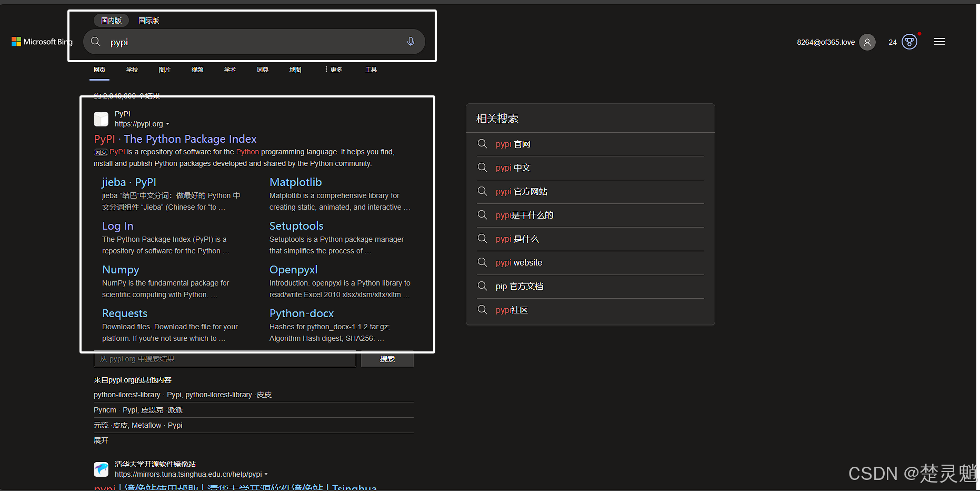980x491 pixels.
Task: Click the rewards points count 24
Action: 893,42
